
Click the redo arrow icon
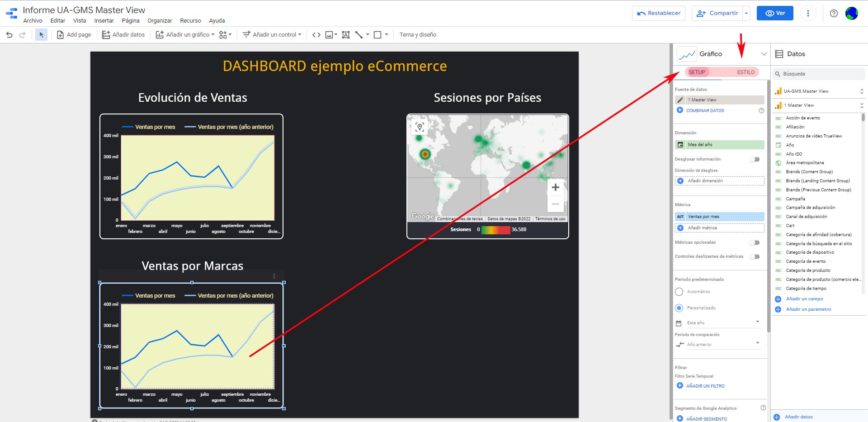pyautogui.click(x=22, y=35)
